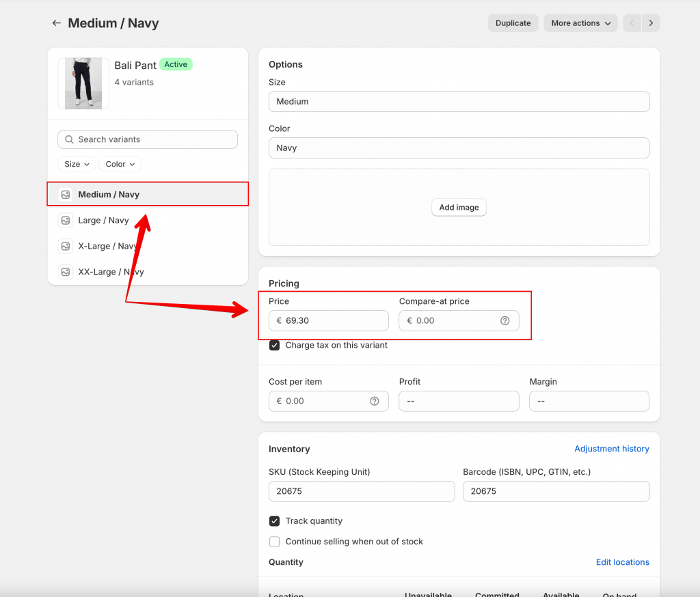Open the Bali Pant product link
Image resolution: width=700 pixels, height=597 pixels.
click(135, 66)
